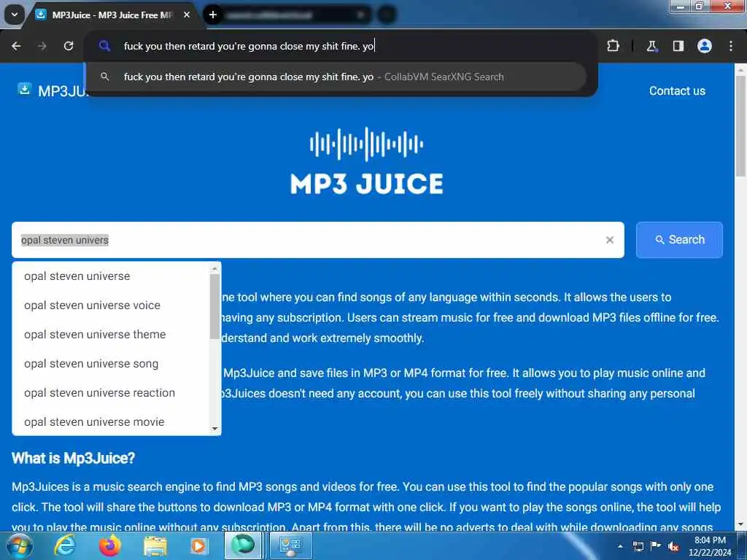Launch Internet Explorer from the taskbar
The height and width of the screenshot is (560, 747).
click(65, 545)
